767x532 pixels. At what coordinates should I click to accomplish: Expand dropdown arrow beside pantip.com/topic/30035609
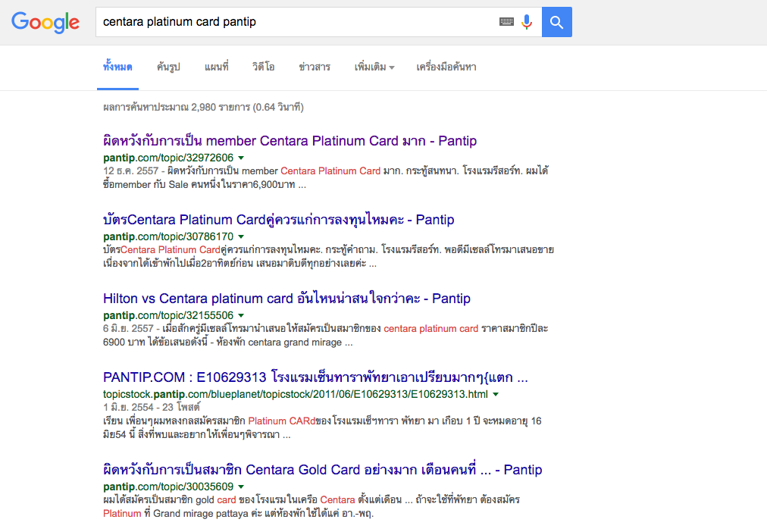coord(241,487)
